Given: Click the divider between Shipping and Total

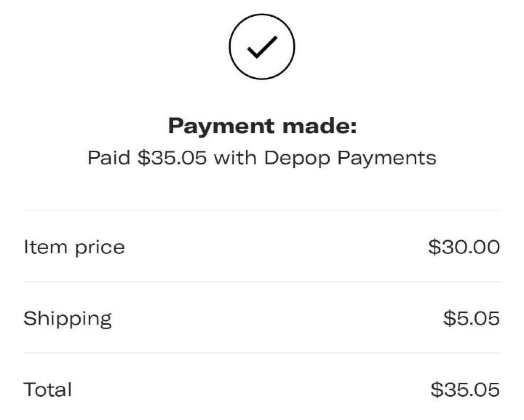Looking at the screenshot, I should click(x=262, y=352).
